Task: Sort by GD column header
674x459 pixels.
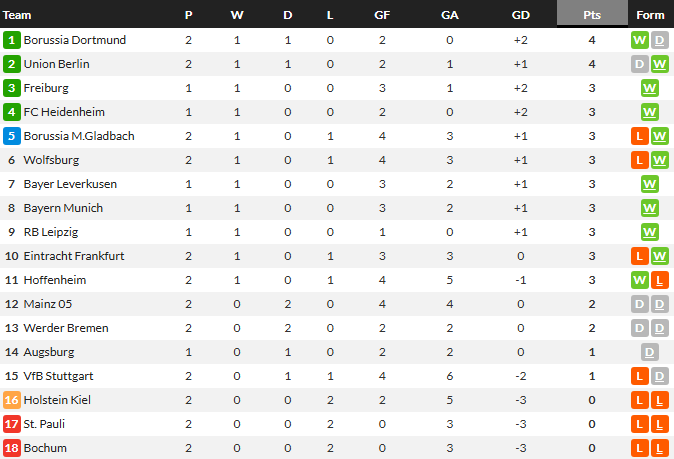Action: pos(520,15)
